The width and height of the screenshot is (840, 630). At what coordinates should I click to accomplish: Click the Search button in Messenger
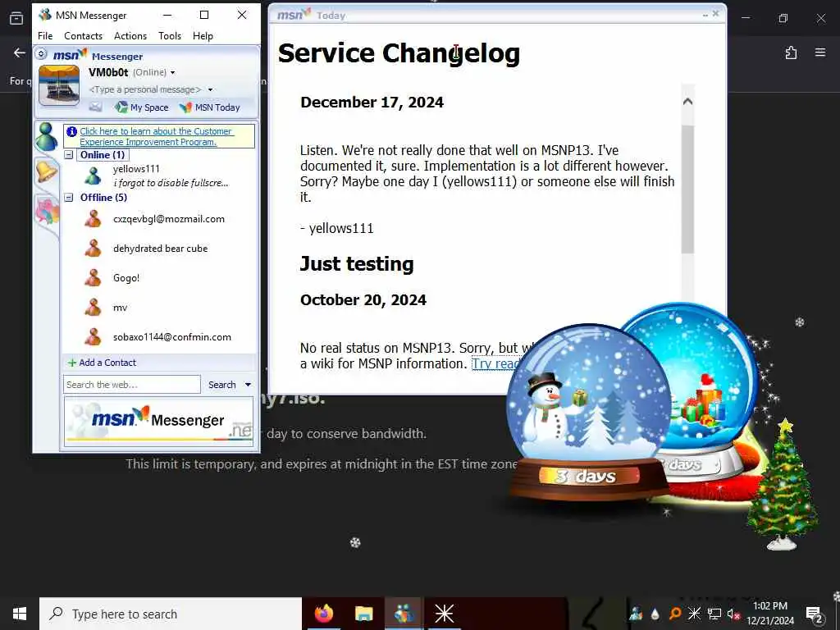(221, 385)
